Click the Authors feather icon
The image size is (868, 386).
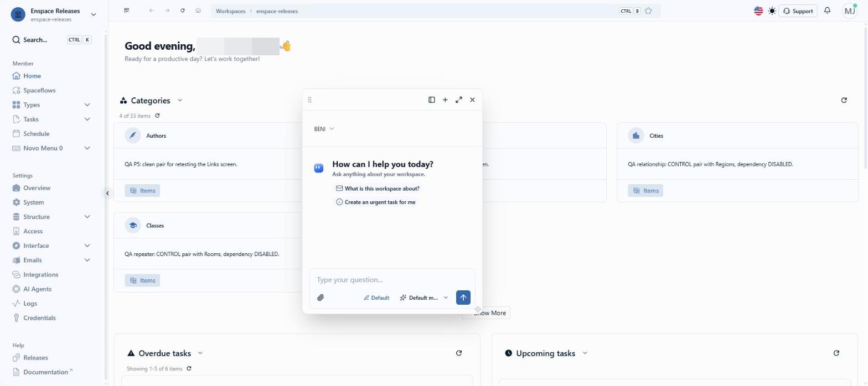133,135
